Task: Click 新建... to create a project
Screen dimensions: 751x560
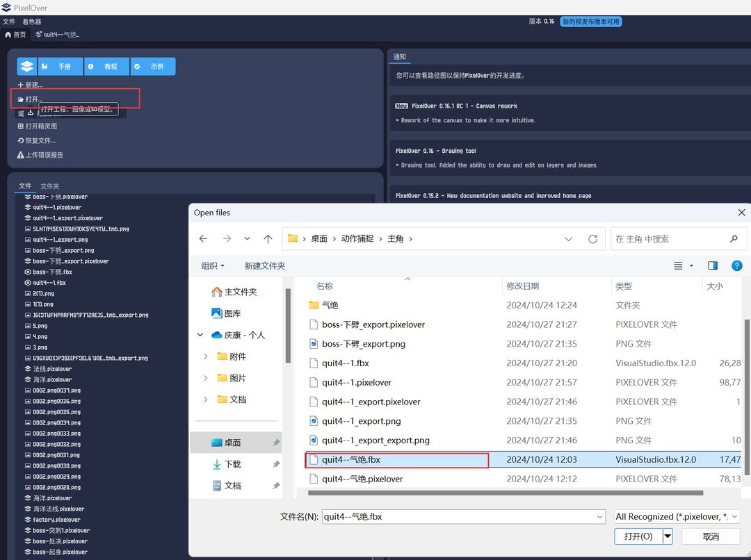Action: 30,85
